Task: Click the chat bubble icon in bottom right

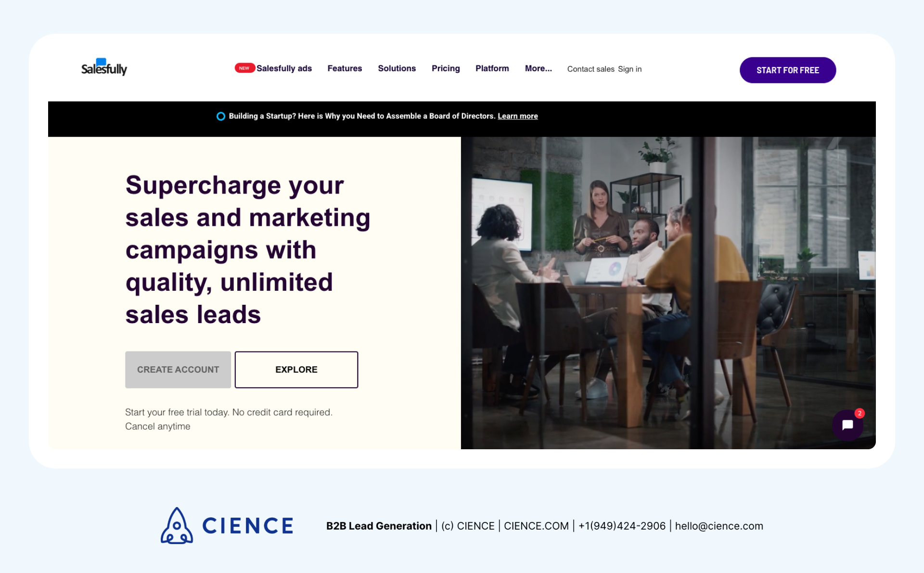Action: (x=849, y=425)
